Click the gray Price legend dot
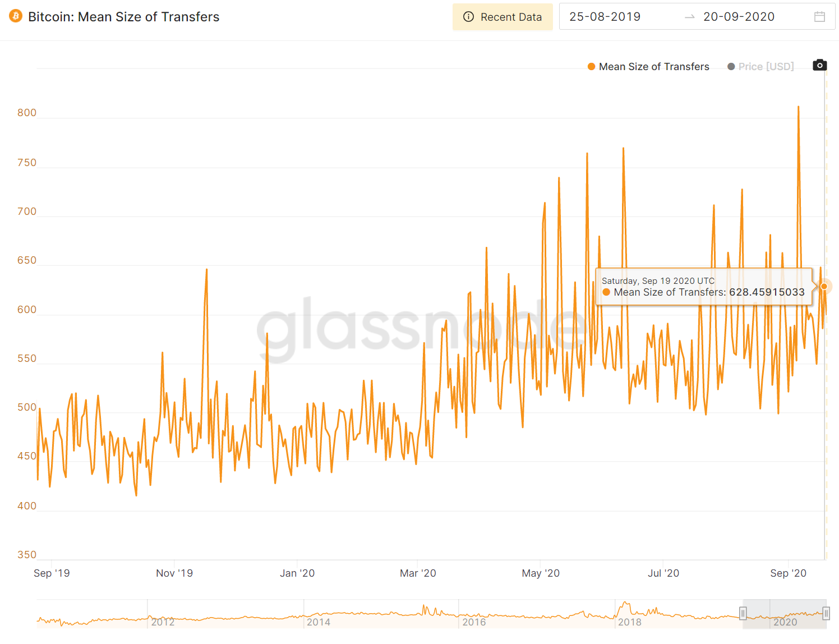 pyautogui.click(x=731, y=67)
